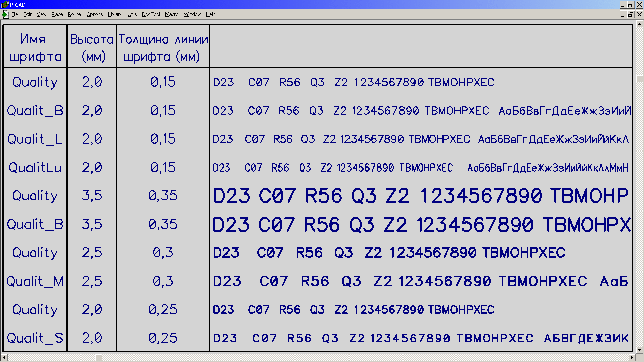644x362 pixels.
Task: Select 'Qualit_B' in the 3,5 height row
Action: (x=35, y=224)
